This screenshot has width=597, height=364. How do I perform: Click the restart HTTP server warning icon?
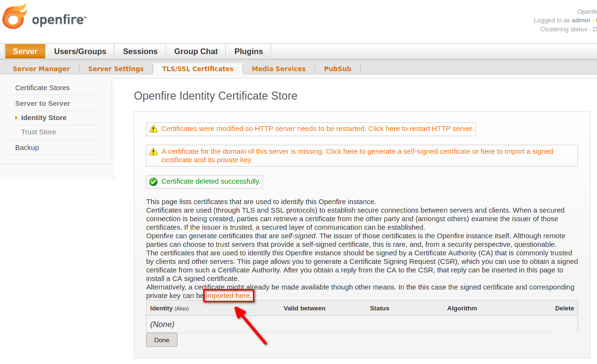click(x=153, y=129)
